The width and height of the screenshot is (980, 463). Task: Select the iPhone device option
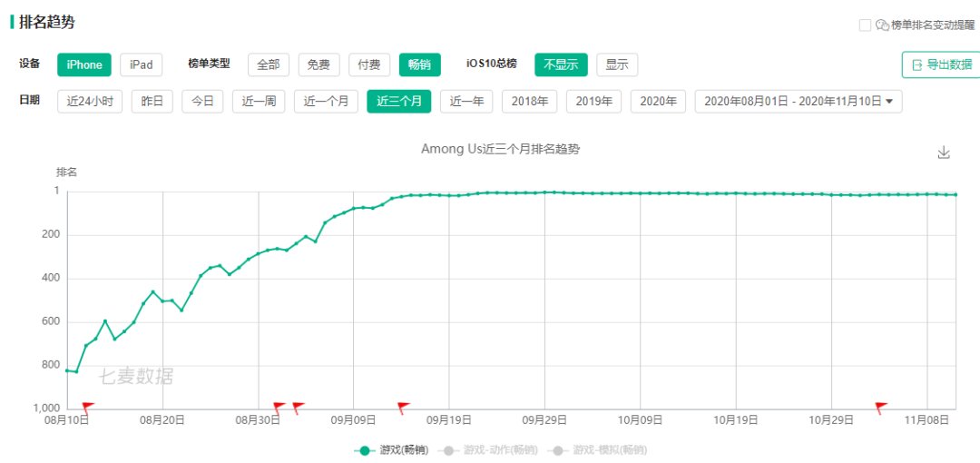pos(84,65)
